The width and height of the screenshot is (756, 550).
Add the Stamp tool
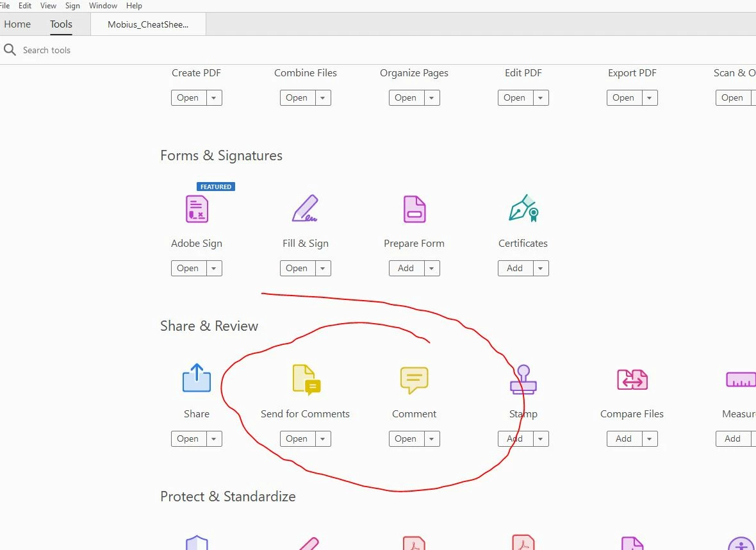tap(515, 438)
